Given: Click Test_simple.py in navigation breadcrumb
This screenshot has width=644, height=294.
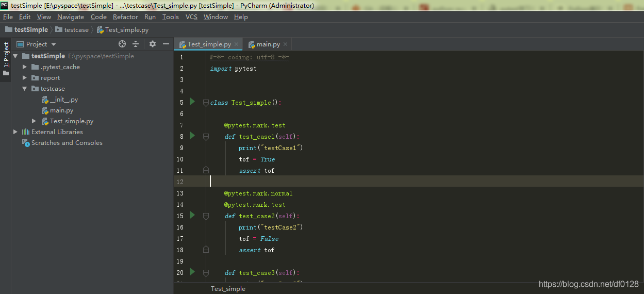Looking at the screenshot, I should pyautogui.click(x=122, y=30).
